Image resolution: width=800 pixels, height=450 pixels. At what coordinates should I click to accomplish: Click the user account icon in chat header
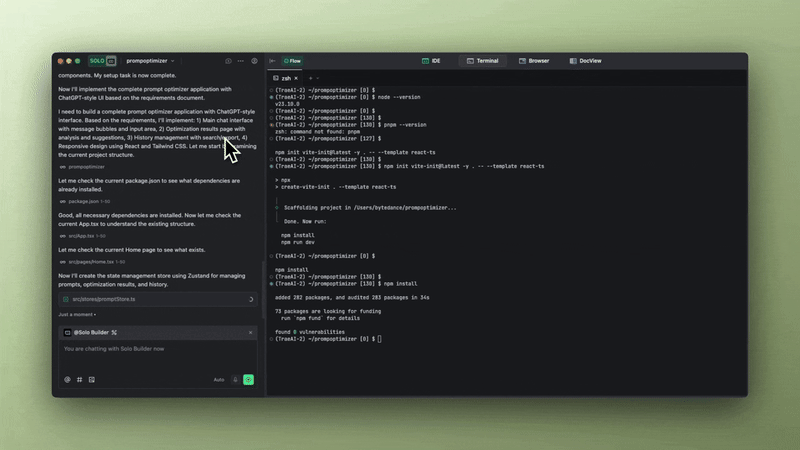pos(254,61)
